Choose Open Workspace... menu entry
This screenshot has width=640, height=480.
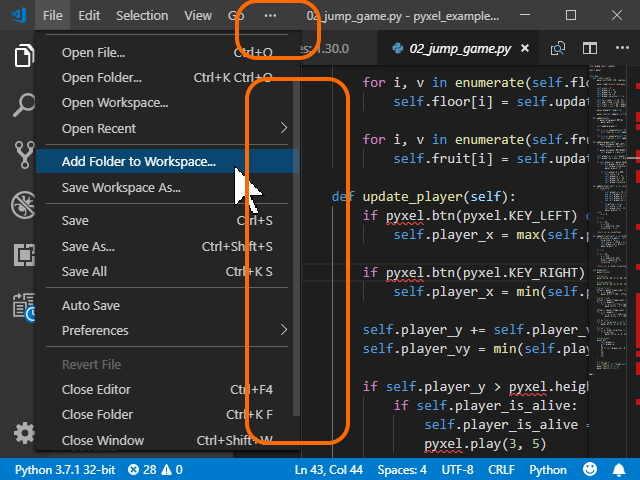167,103
